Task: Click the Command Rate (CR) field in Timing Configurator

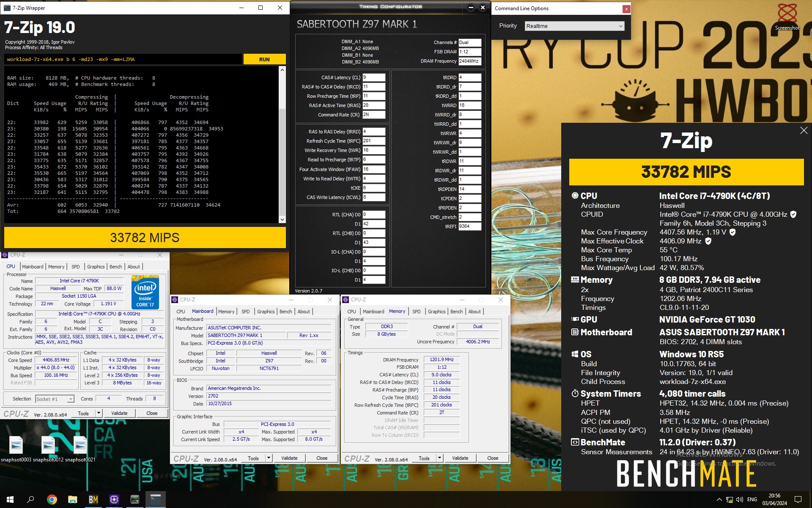Action: [x=374, y=115]
